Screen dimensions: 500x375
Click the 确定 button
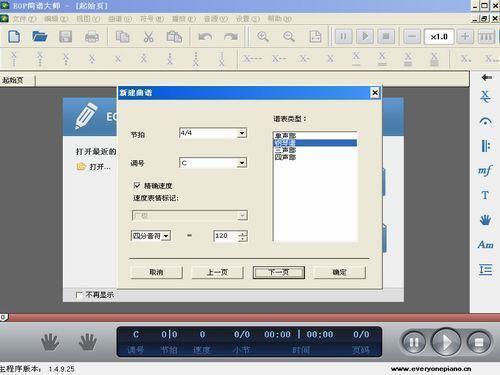[x=340, y=272]
